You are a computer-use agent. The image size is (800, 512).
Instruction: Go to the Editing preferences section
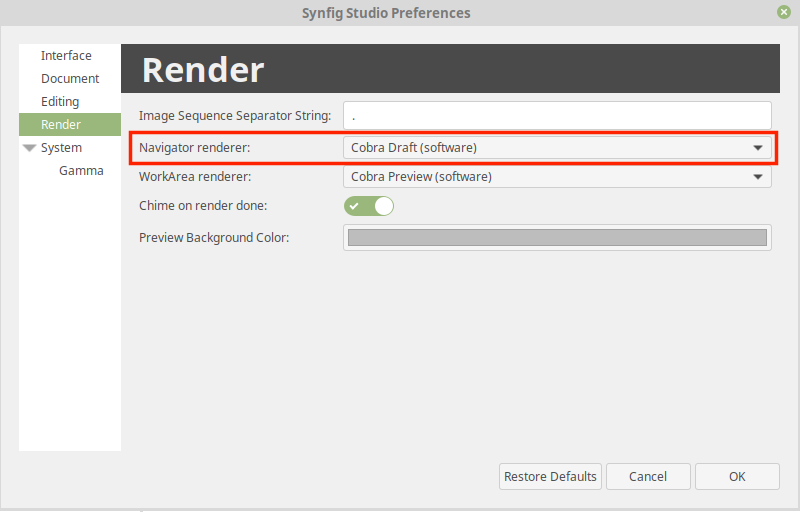click(x=60, y=101)
